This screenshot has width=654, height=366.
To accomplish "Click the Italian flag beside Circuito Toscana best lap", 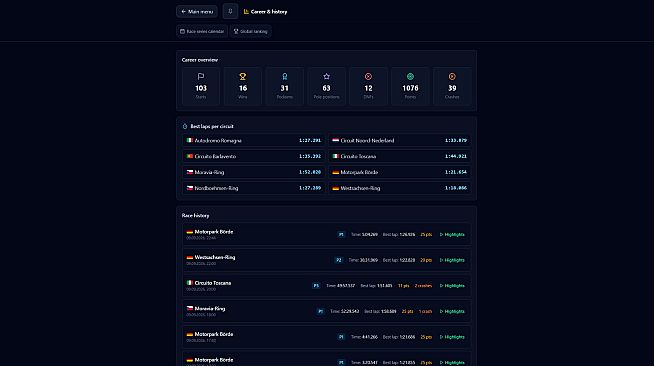I will [336, 156].
